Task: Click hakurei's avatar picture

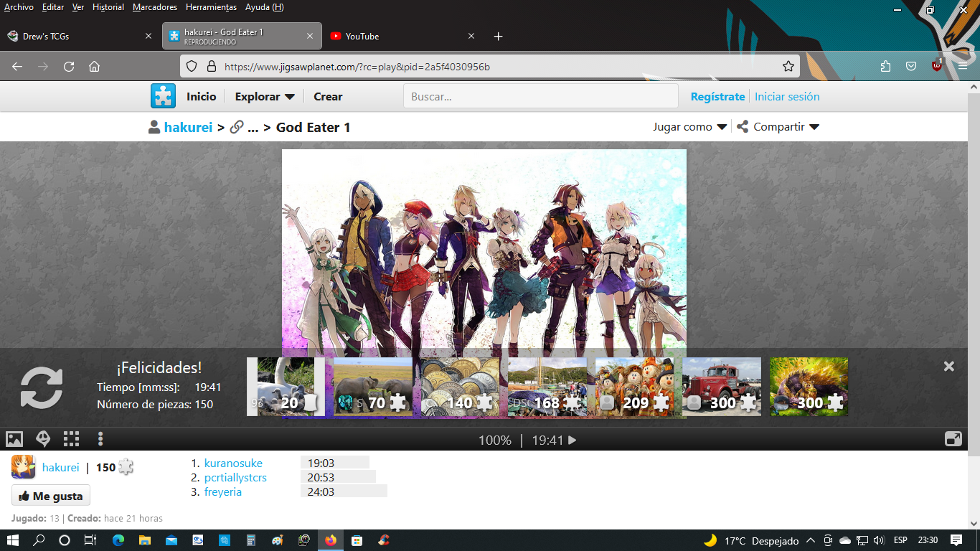Action: (24, 467)
